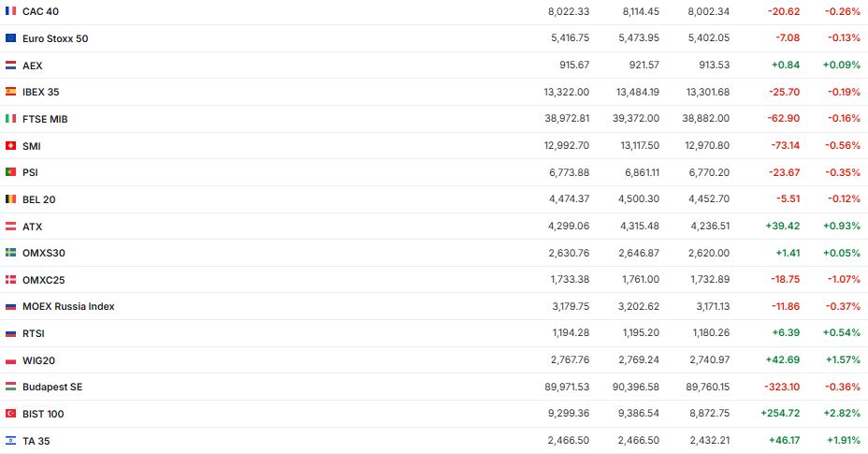This screenshot has height=454, width=868.
Task: Open the Euro Stoxx 50 index page
Action: tap(55, 38)
